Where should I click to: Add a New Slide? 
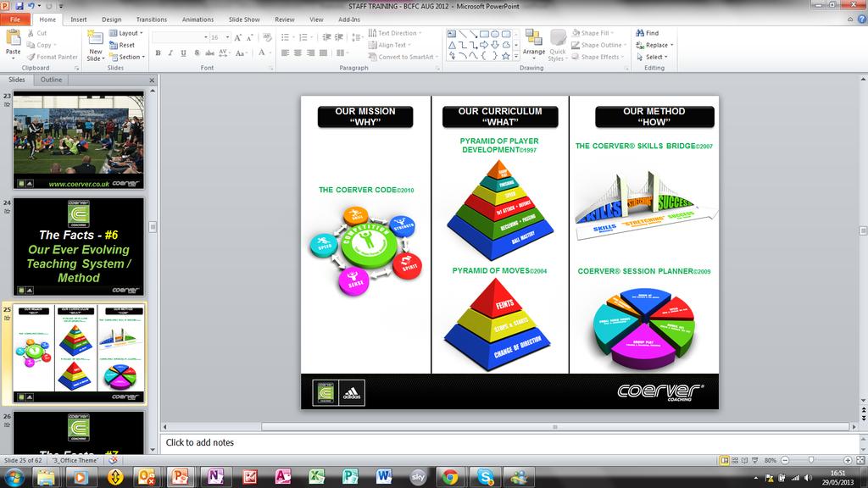click(95, 46)
